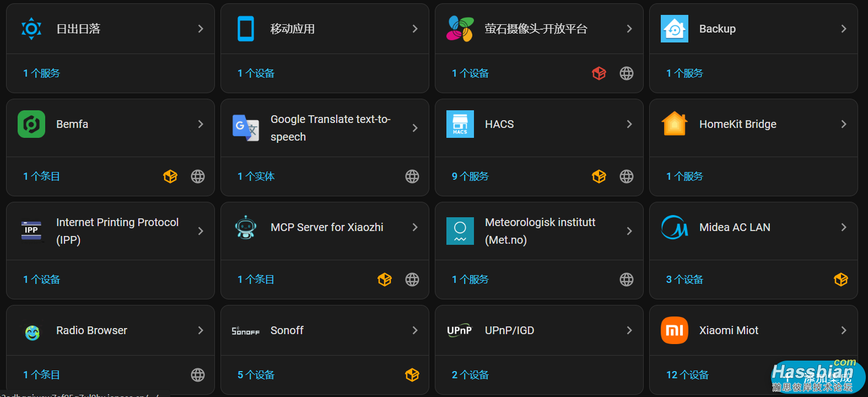Click the Bemfa green logo icon
868x397 pixels.
point(31,124)
